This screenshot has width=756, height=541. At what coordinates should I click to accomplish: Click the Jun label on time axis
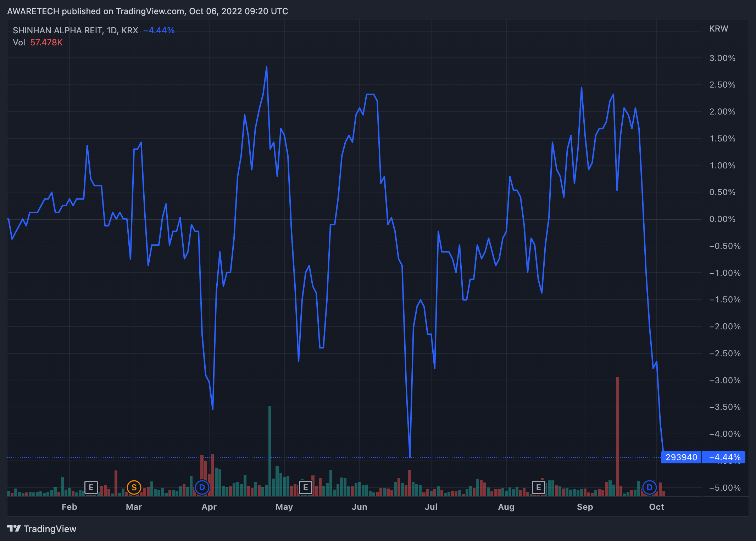point(360,507)
